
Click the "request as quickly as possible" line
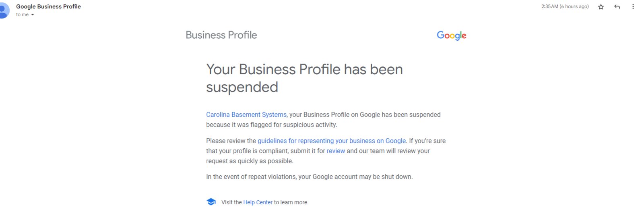250,161
